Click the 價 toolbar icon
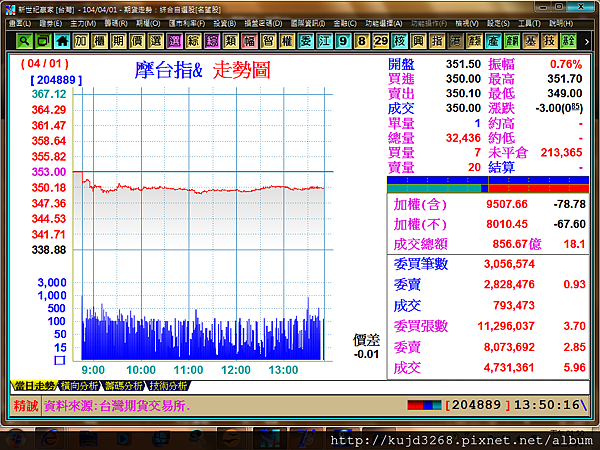Screen dimensions: 600x450 click(x=137, y=41)
